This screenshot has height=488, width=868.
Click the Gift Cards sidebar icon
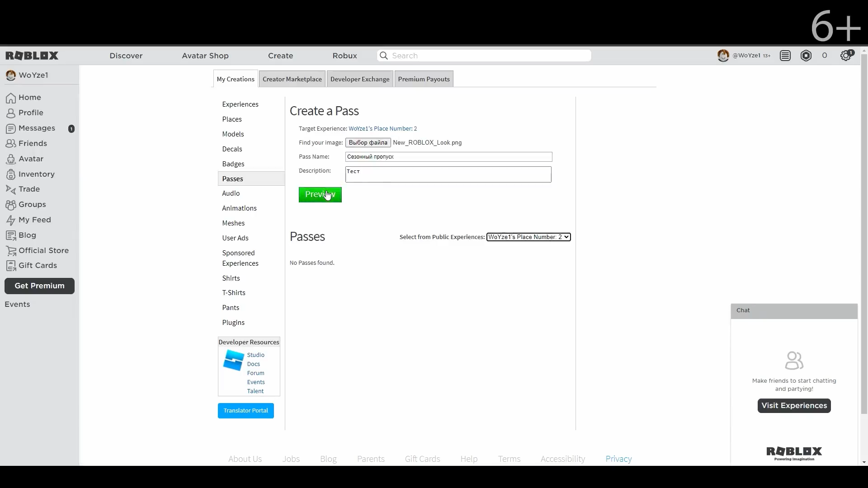tap(11, 266)
